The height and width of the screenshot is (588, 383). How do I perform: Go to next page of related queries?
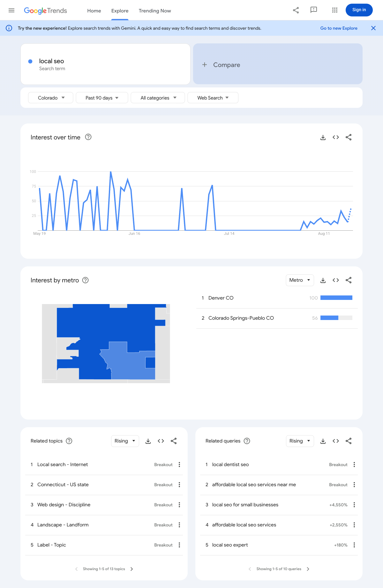(308, 569)
